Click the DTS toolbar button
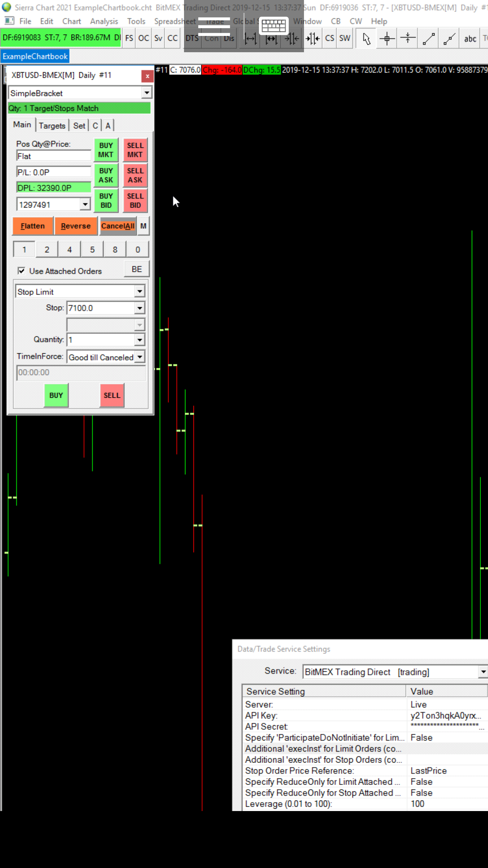 192,38
